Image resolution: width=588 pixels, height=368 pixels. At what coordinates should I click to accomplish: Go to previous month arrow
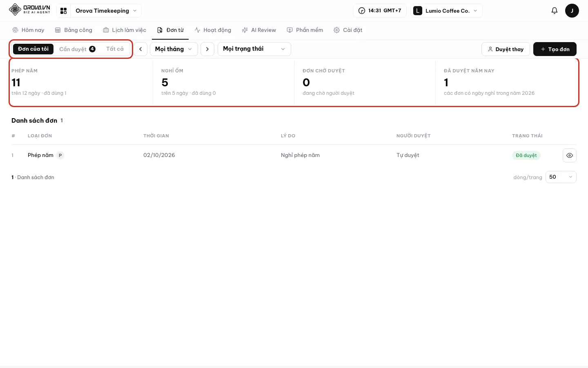[x=140, y=49]
